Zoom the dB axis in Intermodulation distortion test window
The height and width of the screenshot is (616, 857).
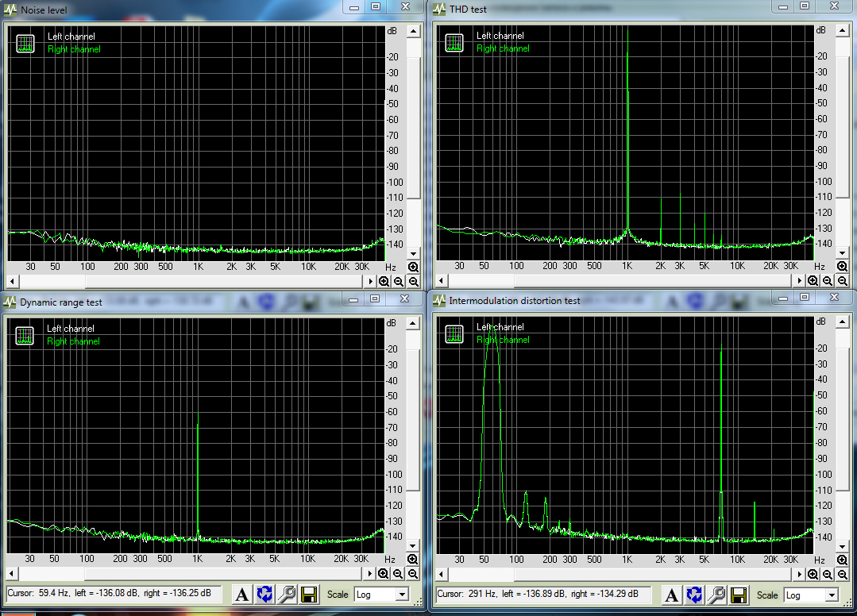click(x=842, y=560)
